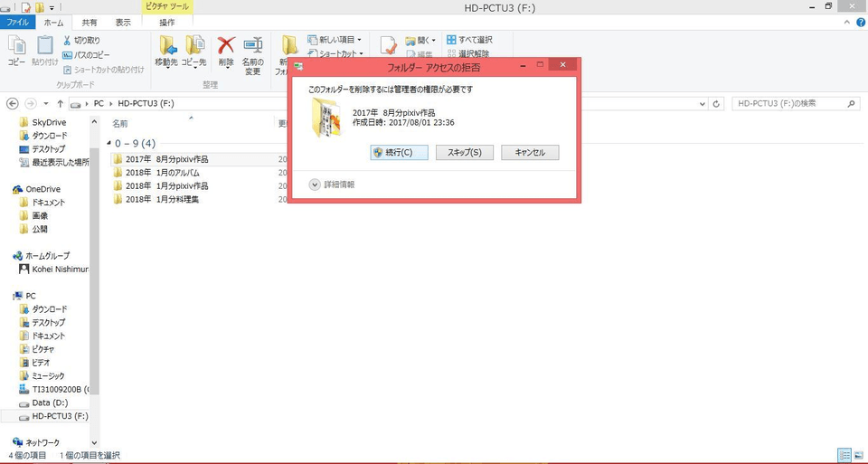The width and height of the screenshot is (868, 464).
Task: Click the navigation pane scrollbar thumb
Action: (x=94, y=271)
